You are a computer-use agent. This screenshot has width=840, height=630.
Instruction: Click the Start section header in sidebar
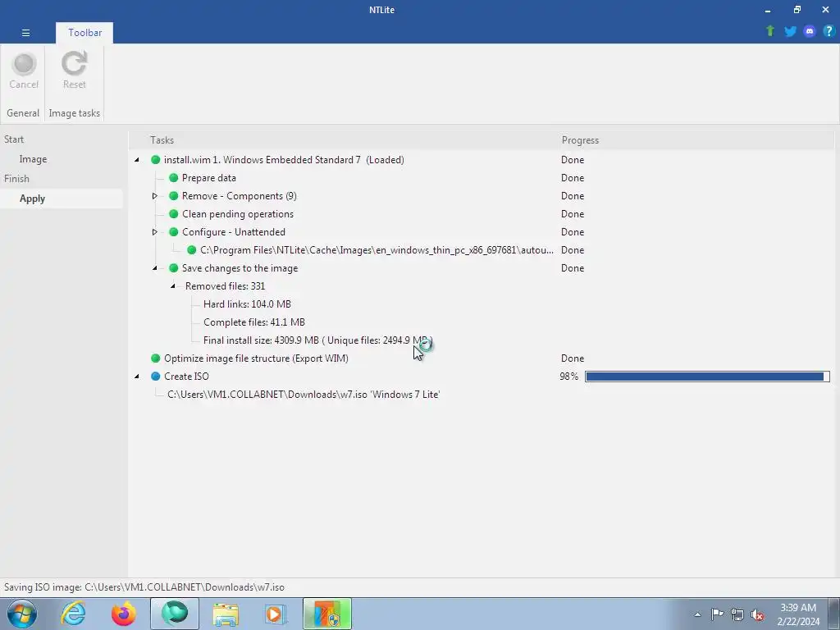(14, 139)
